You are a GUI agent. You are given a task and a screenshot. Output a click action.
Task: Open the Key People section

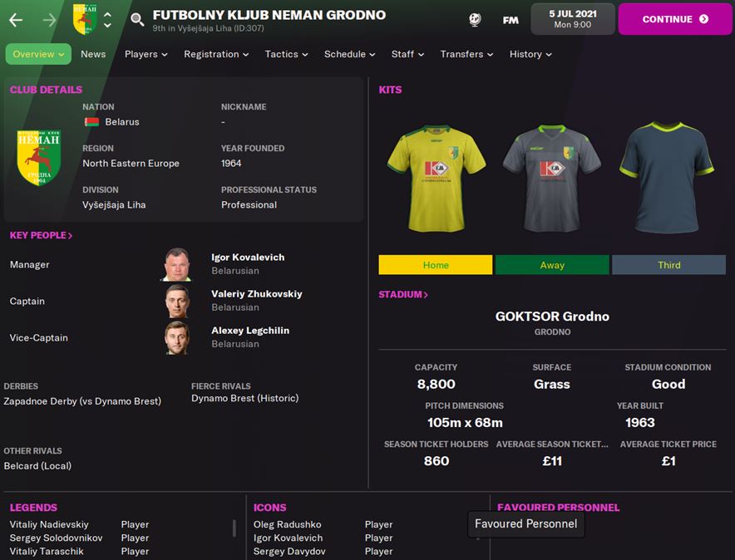point(42,235)
